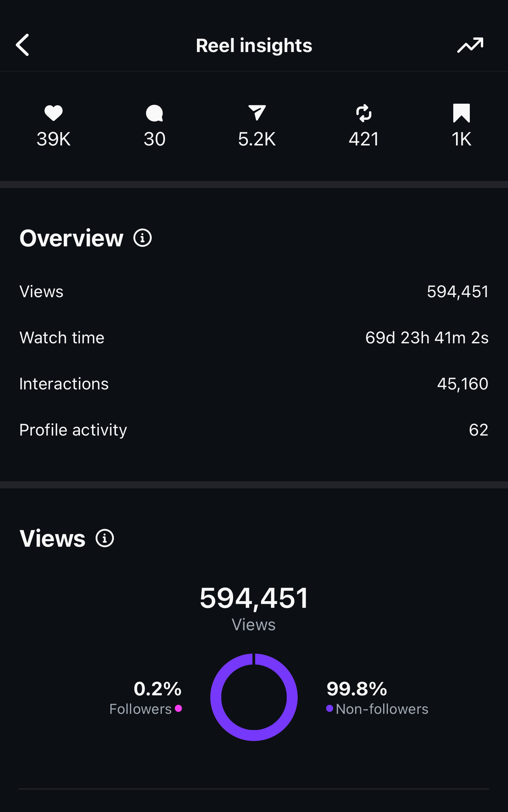Select the Interactions row
The width and height of the screenshot is (508, 812).
(x=254, y=384)
